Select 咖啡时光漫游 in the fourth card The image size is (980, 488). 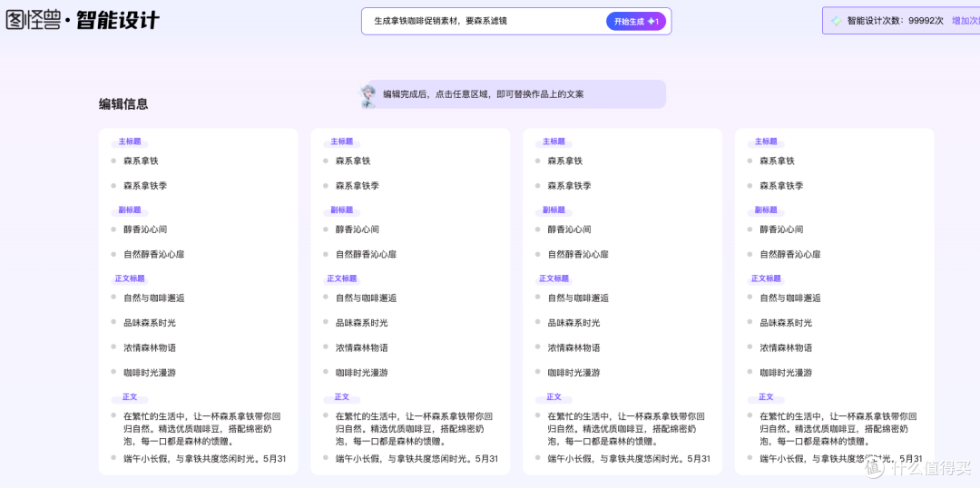click(x=786, y=373)
